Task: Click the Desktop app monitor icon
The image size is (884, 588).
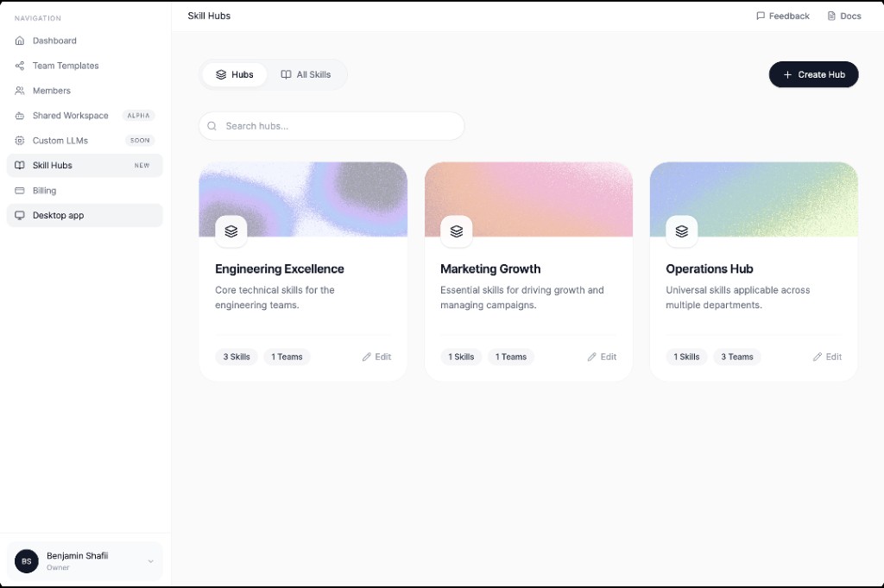Action: pyautogui.click(x=20, y=216)
